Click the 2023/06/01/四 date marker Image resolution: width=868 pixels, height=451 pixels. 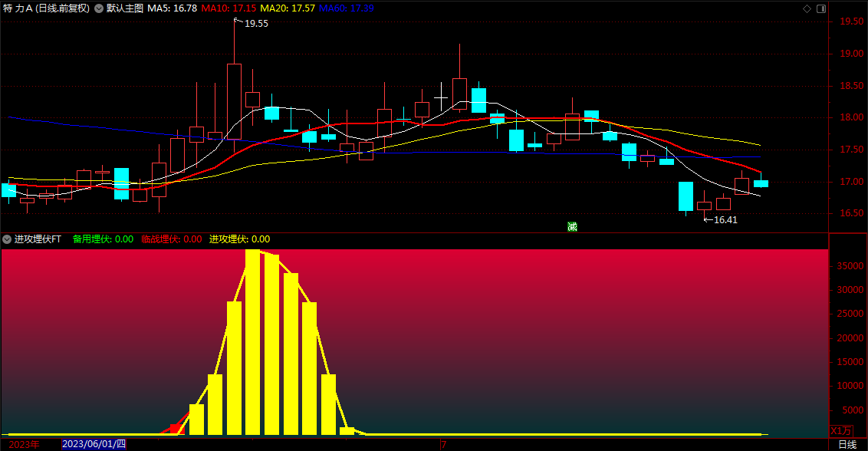pos(94,444)
